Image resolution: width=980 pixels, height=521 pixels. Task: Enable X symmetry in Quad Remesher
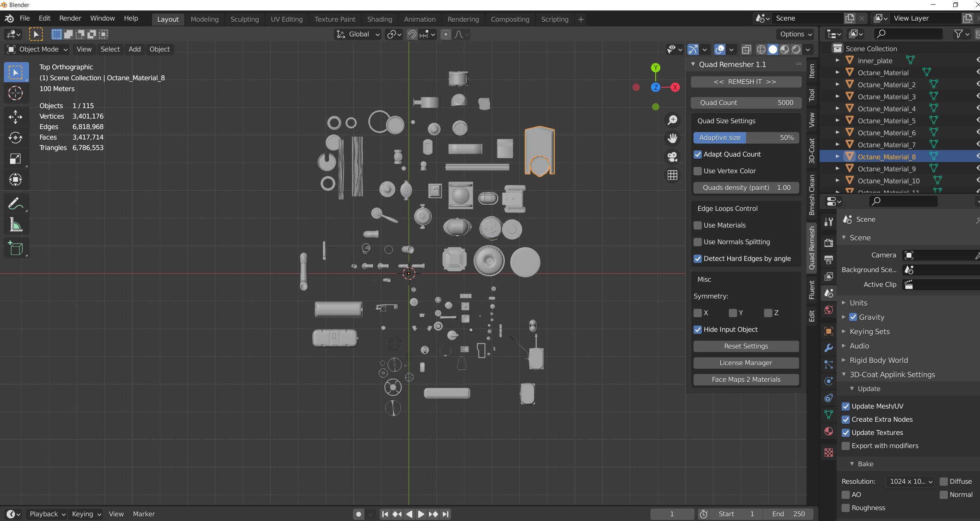(x=698, y=313)
